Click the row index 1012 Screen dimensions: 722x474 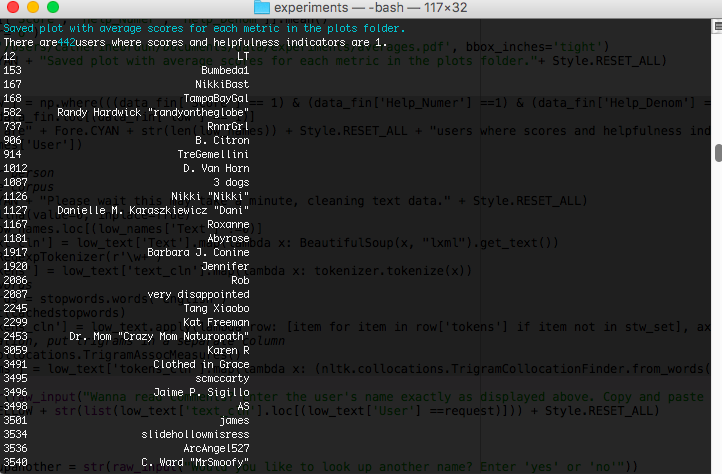[x=15, y=168]
